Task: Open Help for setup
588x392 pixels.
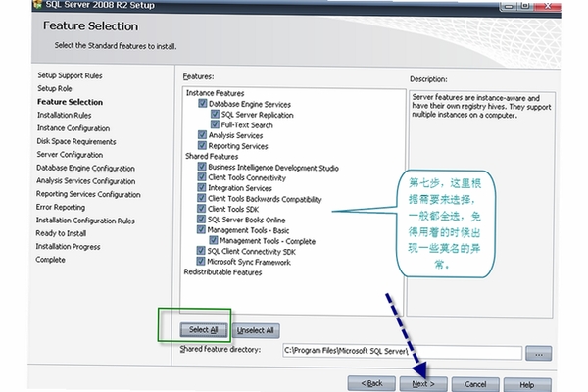Action: pos(527,385)
